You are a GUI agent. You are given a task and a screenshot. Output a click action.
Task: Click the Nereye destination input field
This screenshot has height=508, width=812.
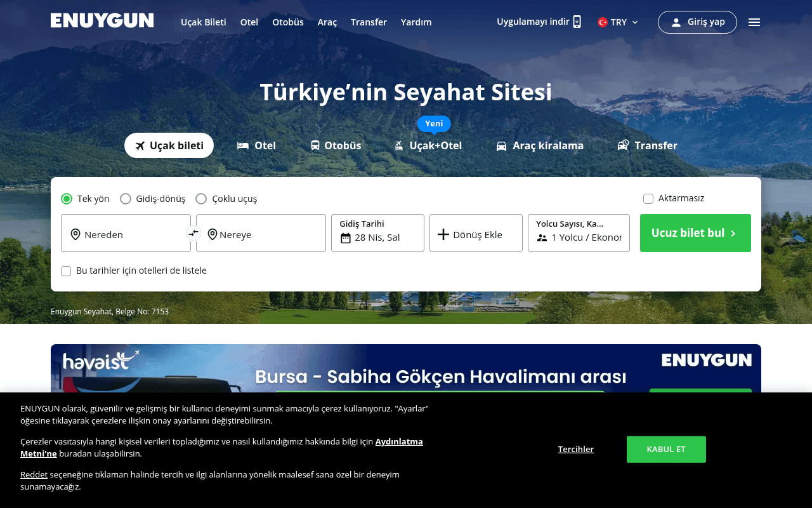[261, 234]
